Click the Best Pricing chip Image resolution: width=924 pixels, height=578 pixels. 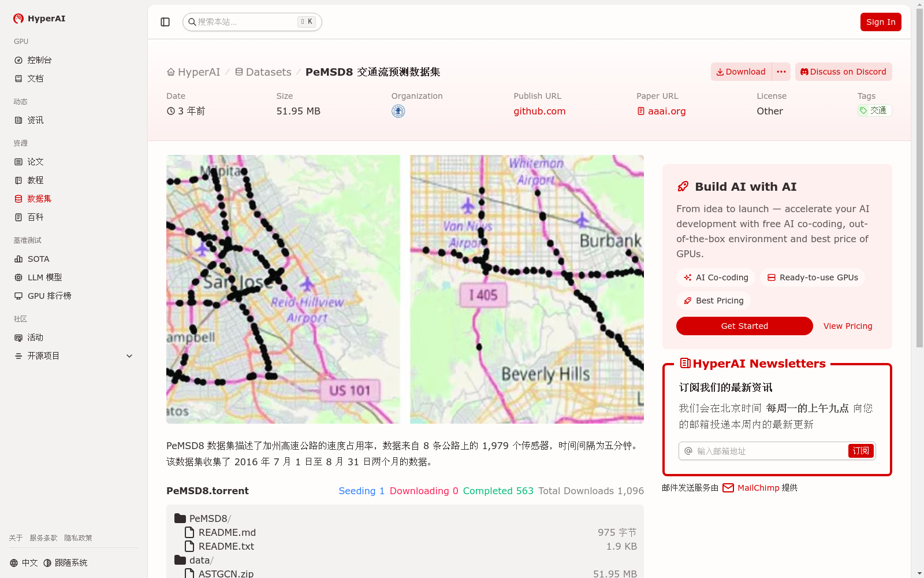coord(713,301)
